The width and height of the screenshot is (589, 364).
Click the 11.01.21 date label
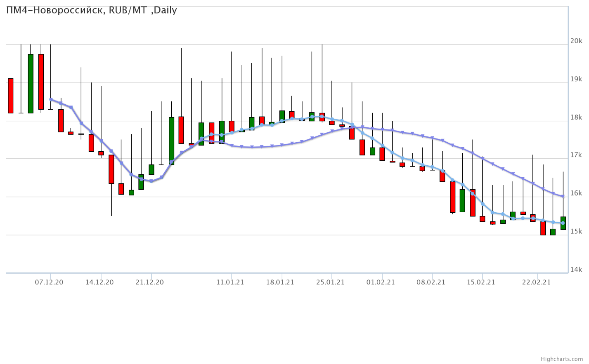coord(230,282)
